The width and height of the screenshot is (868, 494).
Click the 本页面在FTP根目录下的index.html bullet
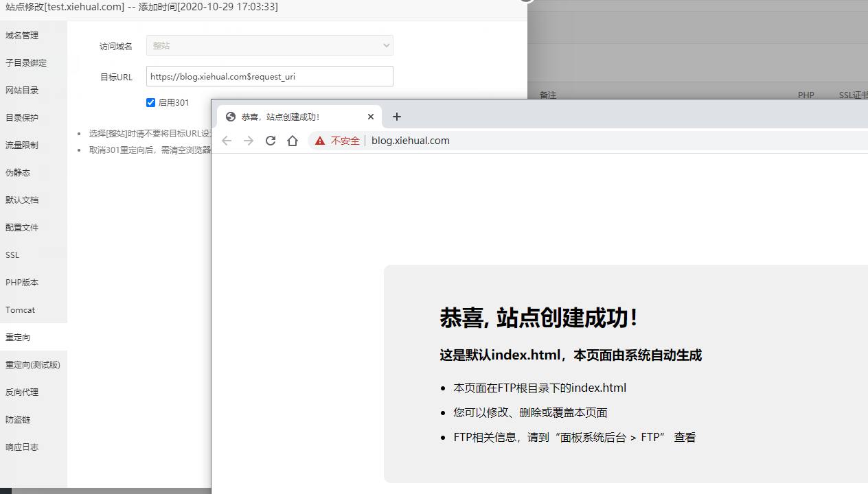(x=540, y=388)
